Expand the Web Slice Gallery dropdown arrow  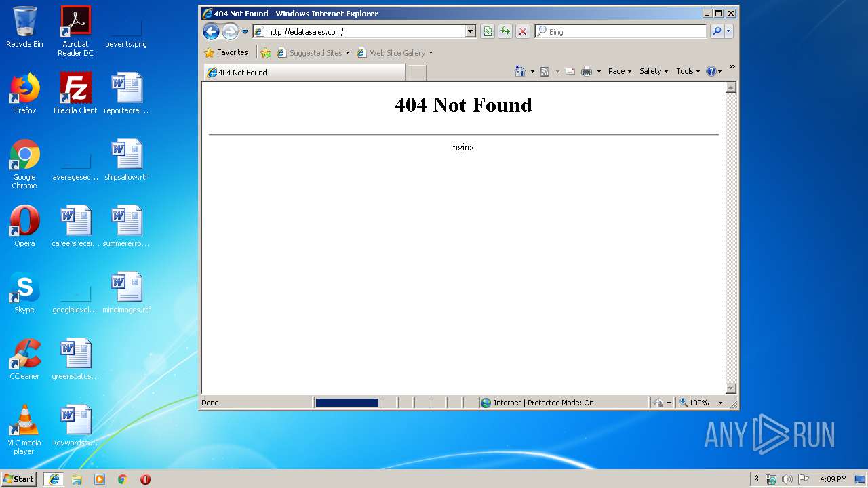(431, 53)
